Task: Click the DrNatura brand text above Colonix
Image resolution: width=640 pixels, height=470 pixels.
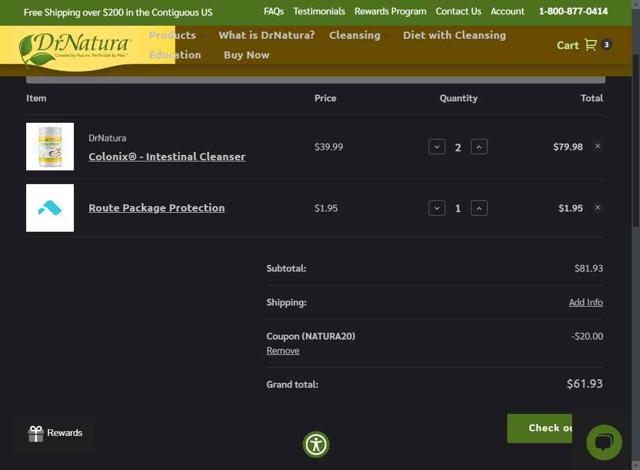Action: 107,138
